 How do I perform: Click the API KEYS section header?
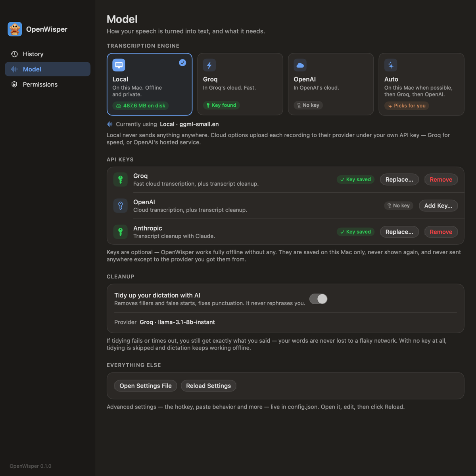(120, 159)
